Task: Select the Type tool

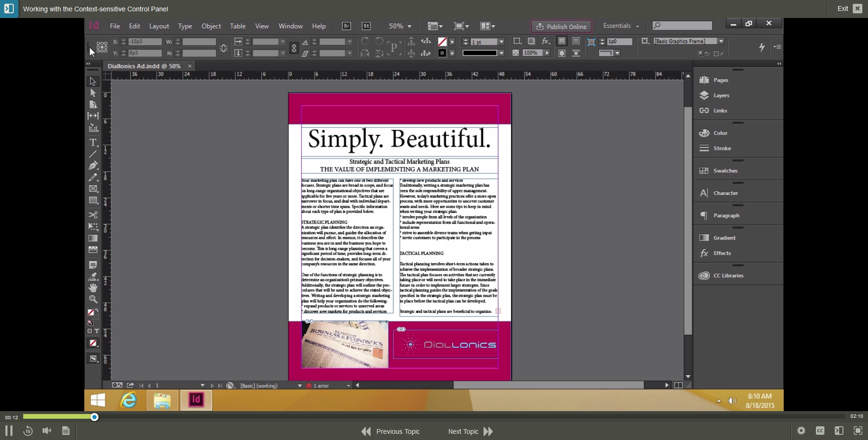Action: click(x=93, y=142)
